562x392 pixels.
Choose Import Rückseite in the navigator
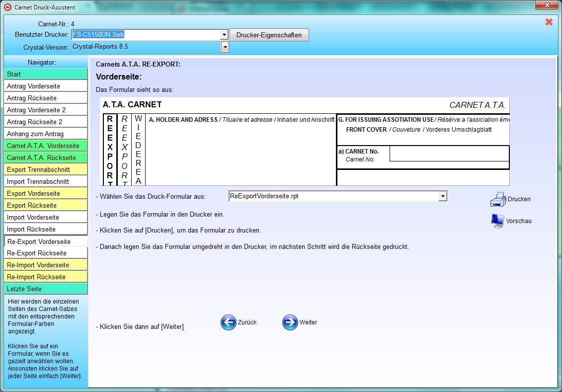(46, 230)
